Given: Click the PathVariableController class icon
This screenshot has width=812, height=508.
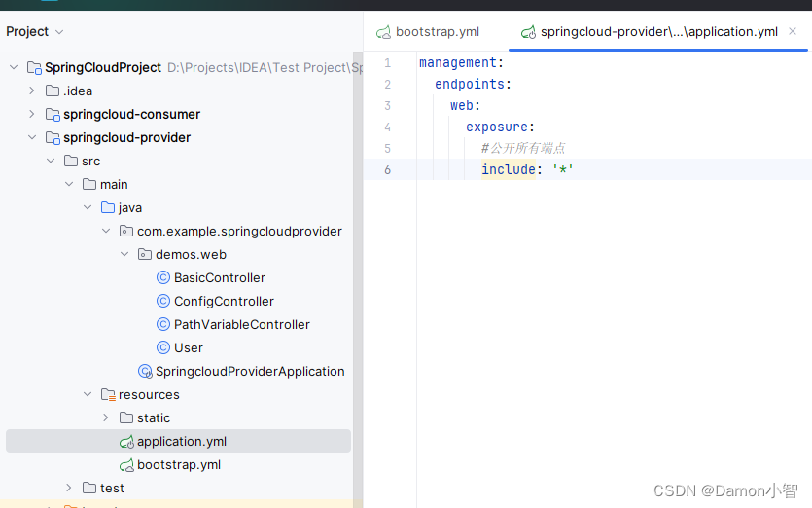Looking at the screenshot, I should pyautogui.click(x=163, y=324).
